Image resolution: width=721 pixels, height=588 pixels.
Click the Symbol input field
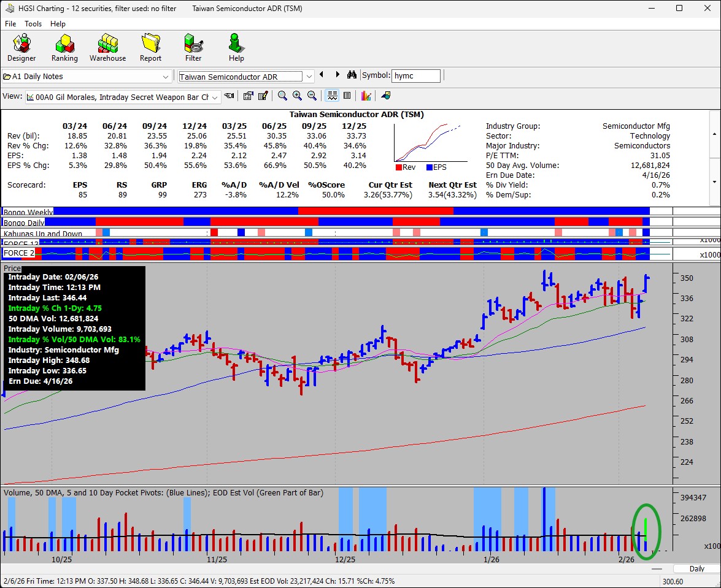[416, 75]
